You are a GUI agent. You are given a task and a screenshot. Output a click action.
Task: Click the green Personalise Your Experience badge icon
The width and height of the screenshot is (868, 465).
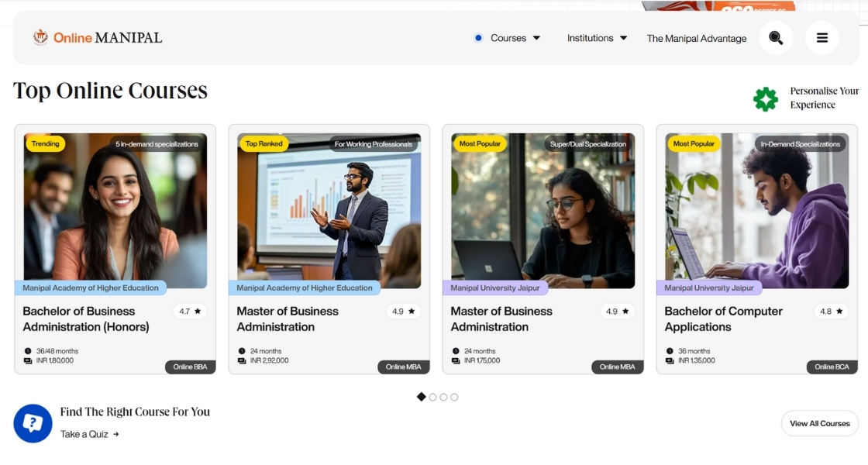point(766,99)
